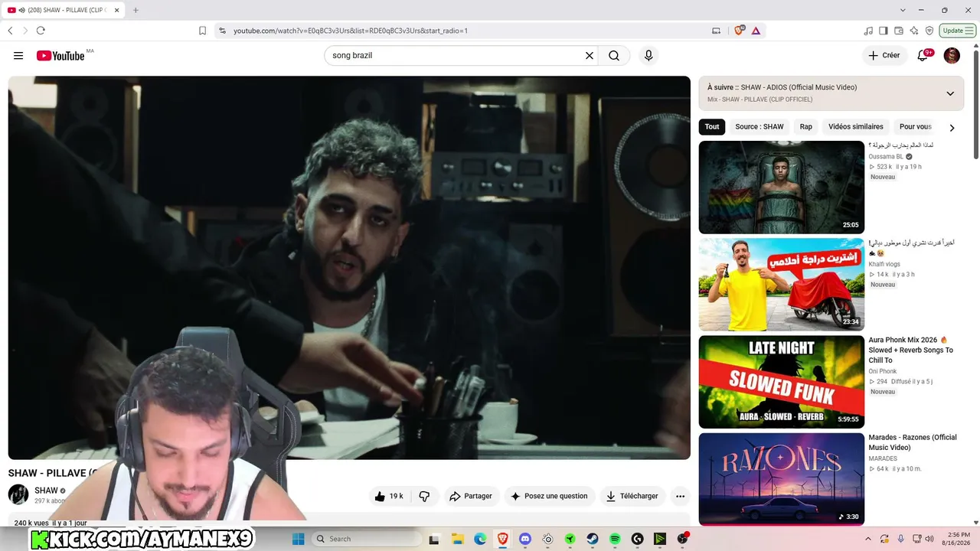Open the YouTube guide hamburger menu
Screen dimensions: 980x551
(18, 56)
